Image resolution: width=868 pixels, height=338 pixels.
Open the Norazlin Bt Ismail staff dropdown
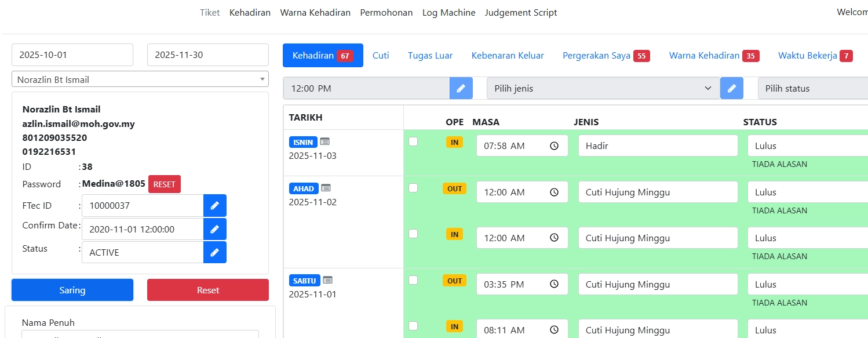pyautogui.click(x=140, y=79)
